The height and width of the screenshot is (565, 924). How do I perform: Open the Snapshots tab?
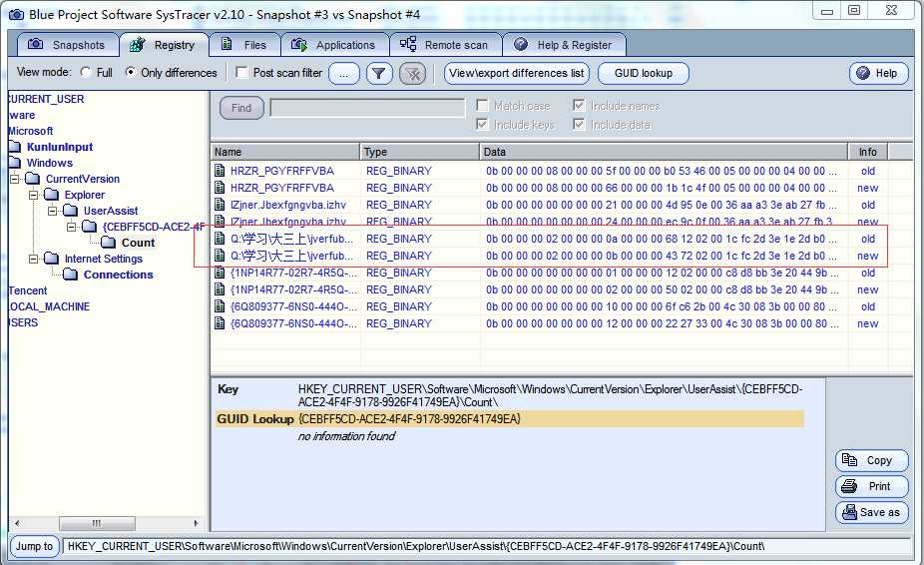click(67, 45)
